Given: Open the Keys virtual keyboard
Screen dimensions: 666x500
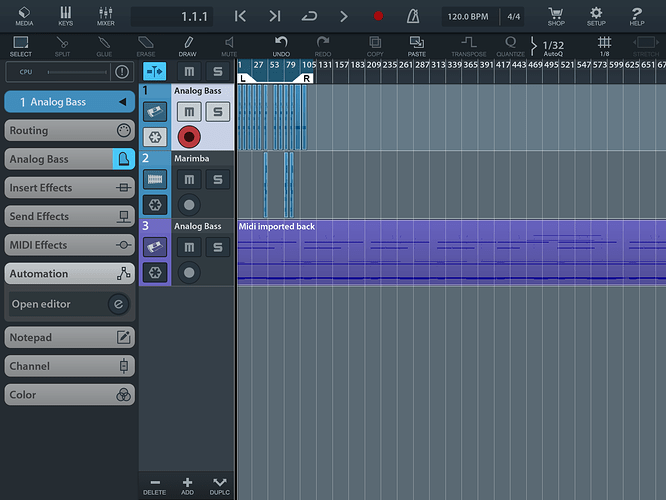Looking at the screenshot, I should click(65, 16).
